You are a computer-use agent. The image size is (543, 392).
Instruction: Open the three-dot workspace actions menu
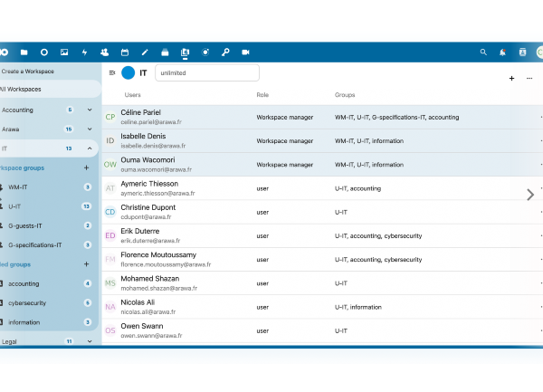click(x=529, y=79)
